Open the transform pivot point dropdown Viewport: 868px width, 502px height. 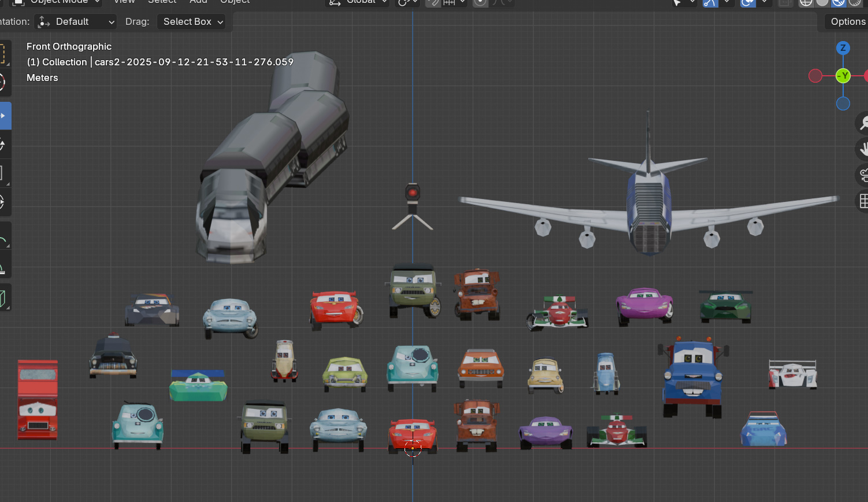[x=407, y=2]
